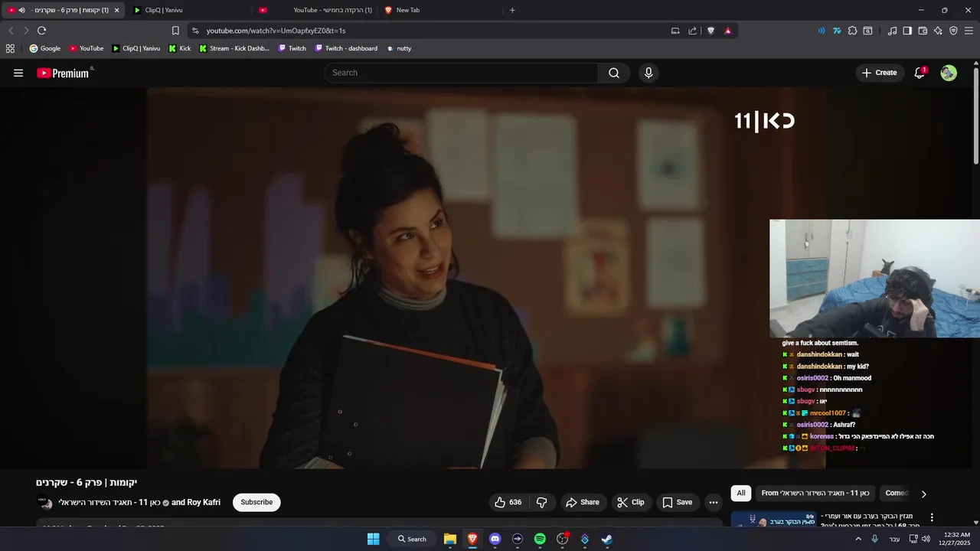The image size is (980, 551).
Task: Advance filter chips with right arrow
Action: click(923, 494)
